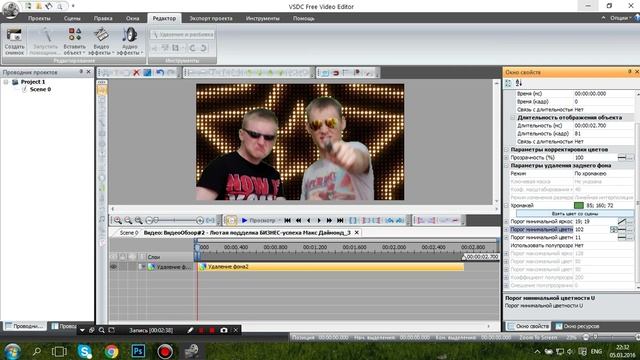Click the zoom out magnifier on timeline toolbar
The width and height of the screenshot is (640, 360).
pos(128,220)
